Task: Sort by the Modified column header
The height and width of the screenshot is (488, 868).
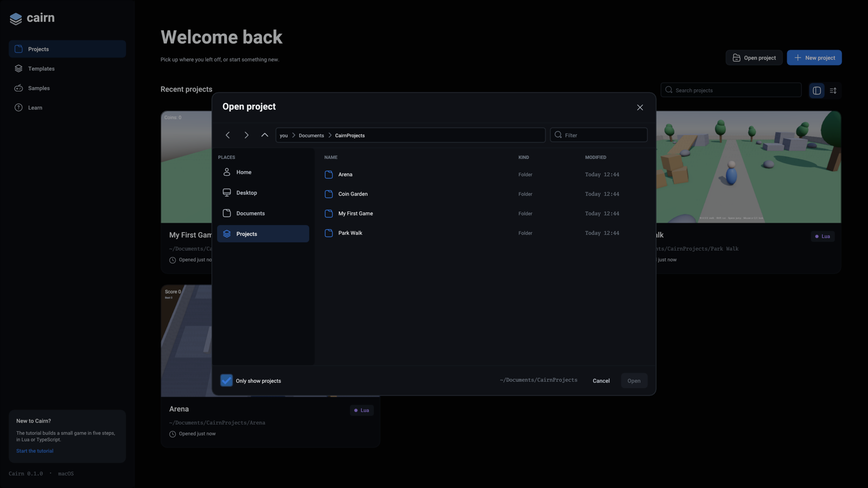Action: coord(596,158)
